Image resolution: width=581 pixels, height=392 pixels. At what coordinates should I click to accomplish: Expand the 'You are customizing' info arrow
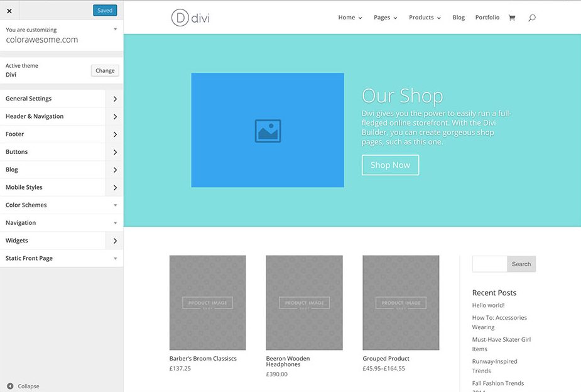click(x=115, y=30)
